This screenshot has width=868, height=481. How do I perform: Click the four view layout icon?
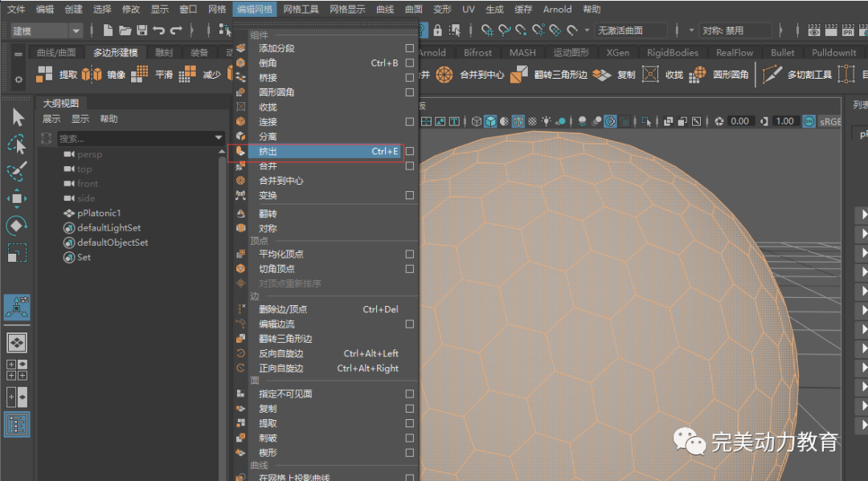[x=17, y=370]
